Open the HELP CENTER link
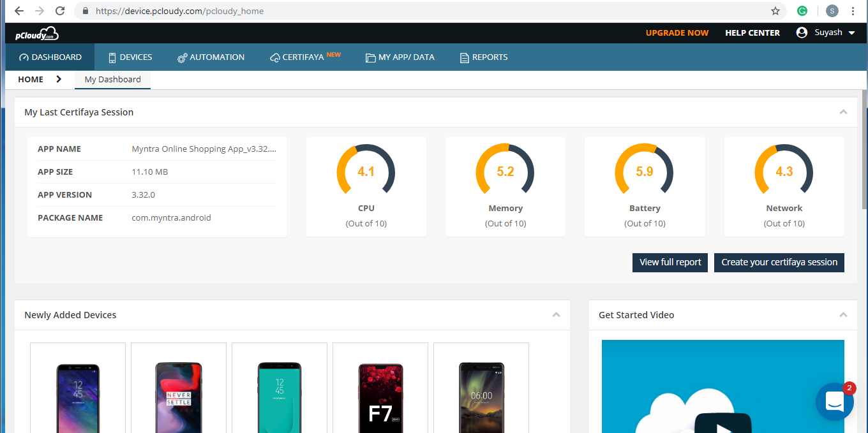This screenshot has width=868, height=433. [752, 33]
